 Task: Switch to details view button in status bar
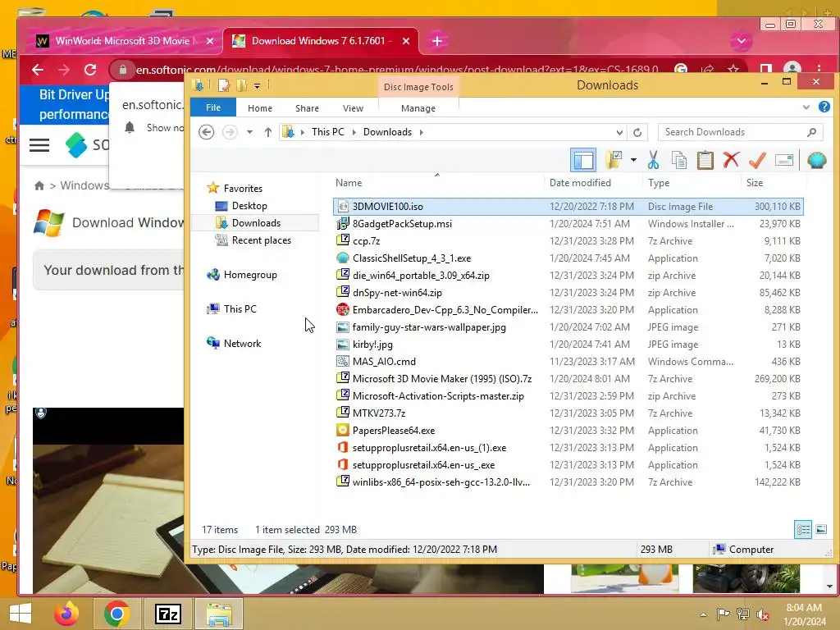(803, 529)
